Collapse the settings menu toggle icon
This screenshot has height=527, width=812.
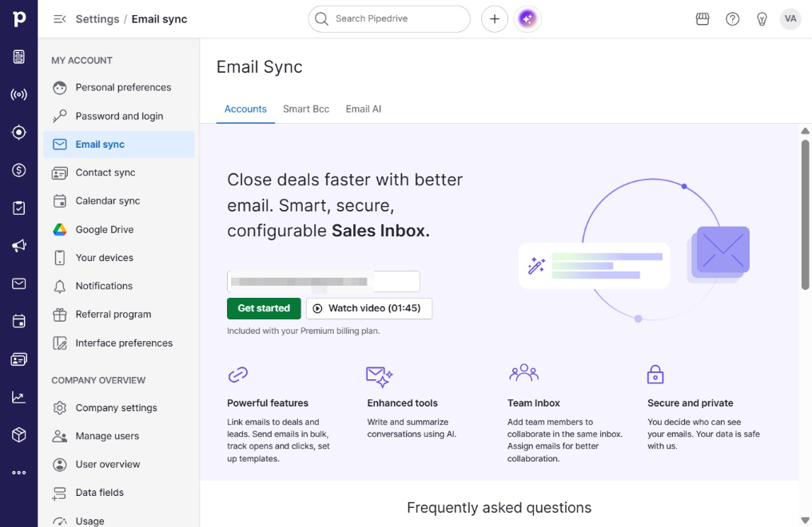click(60, 19)
